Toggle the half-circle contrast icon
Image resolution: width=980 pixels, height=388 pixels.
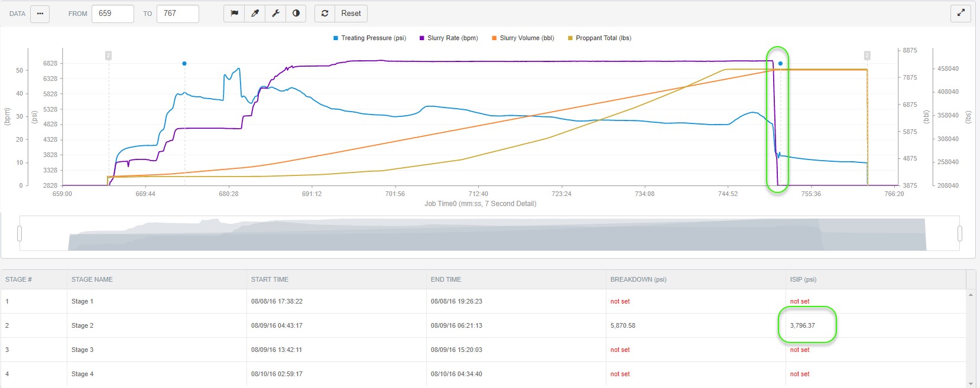[x=296, y=14]
